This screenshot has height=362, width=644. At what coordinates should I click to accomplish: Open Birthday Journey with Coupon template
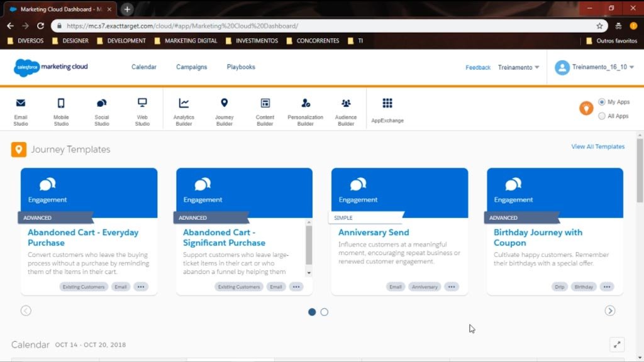(x=538, y=237)
